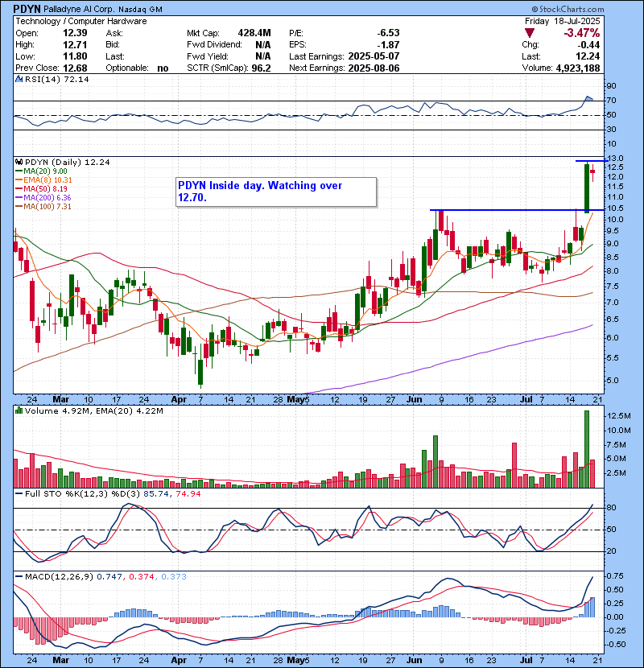644x668 pixels.
Task: Click the red down-triangle change indicator
Action: tap(530, 33)
